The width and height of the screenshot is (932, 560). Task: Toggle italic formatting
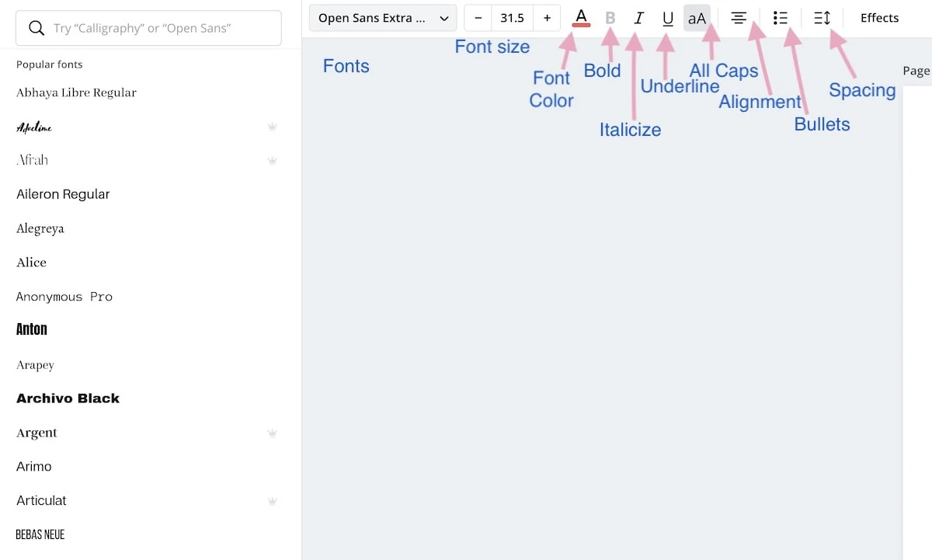(638, 18)
